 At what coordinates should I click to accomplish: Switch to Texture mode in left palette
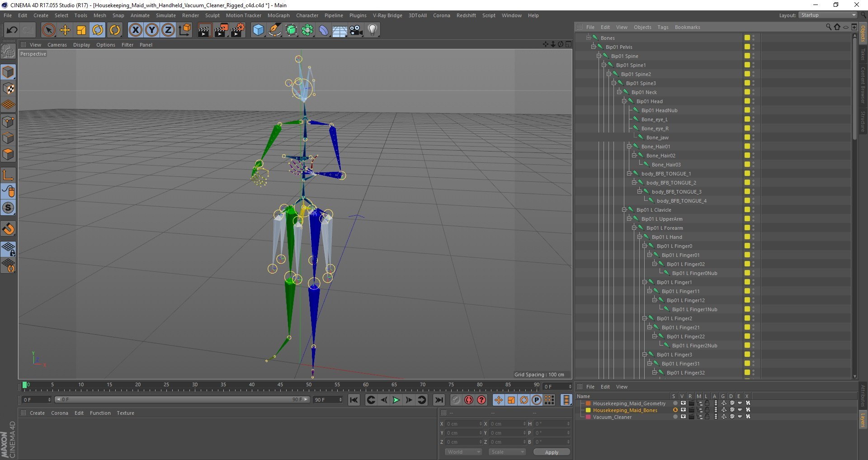[8, 89]
